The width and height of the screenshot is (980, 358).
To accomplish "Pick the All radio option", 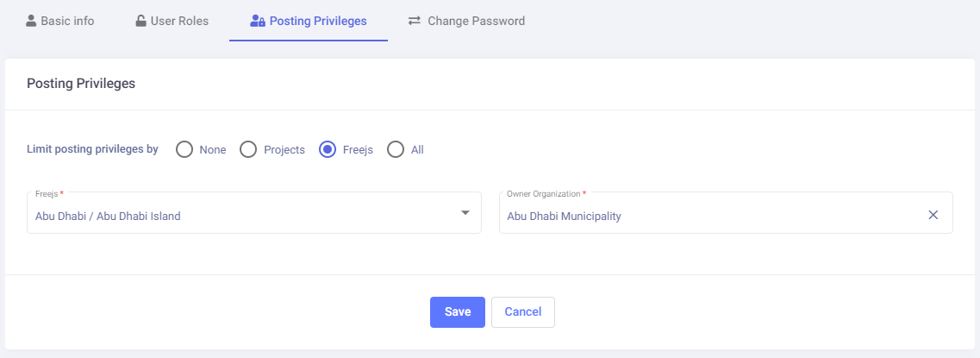I will pyautogui.click(x=396, y=149).
